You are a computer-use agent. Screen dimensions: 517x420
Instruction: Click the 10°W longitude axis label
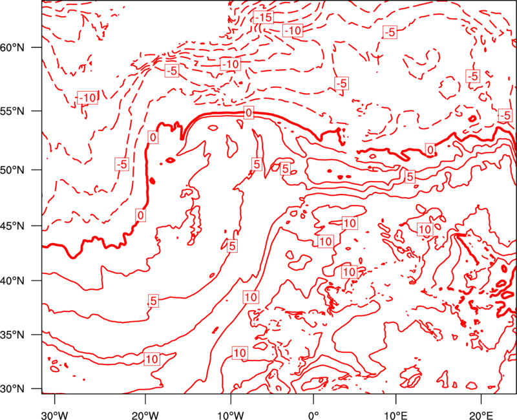(x=231, y=415)
